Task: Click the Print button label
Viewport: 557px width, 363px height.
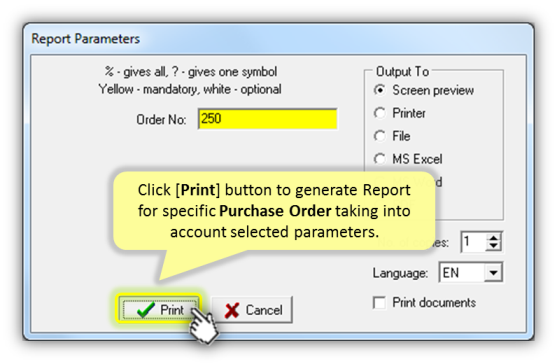Action: tap(172, 310)
